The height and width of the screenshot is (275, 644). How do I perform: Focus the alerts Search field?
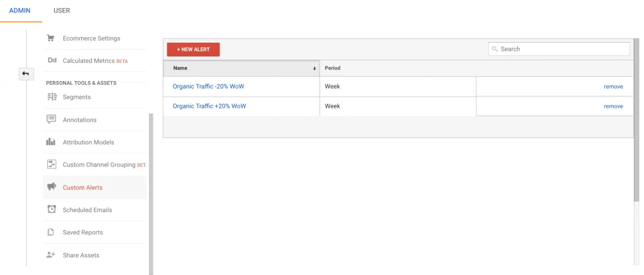pyautogui.click(x=563, y=49)
